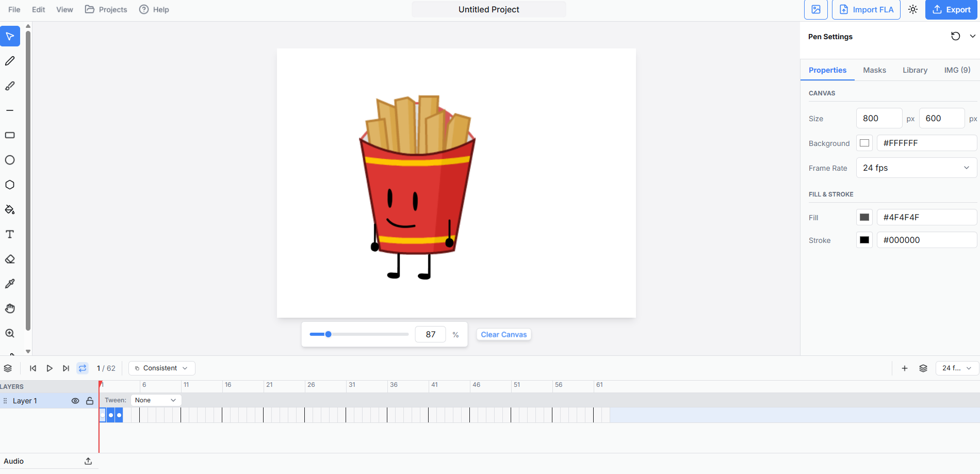Click the Clear Canvas button
Screen dimensions: 980x474
(x=504, y=334)
